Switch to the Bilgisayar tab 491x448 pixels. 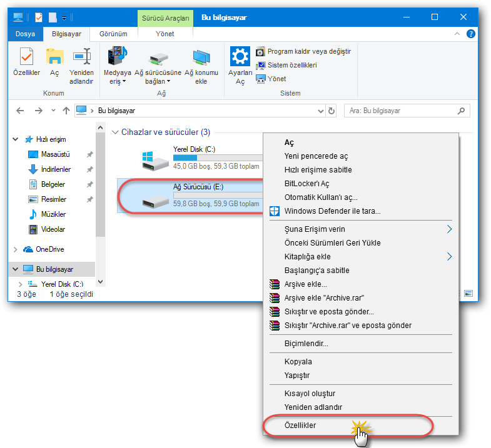coord(66,34)
